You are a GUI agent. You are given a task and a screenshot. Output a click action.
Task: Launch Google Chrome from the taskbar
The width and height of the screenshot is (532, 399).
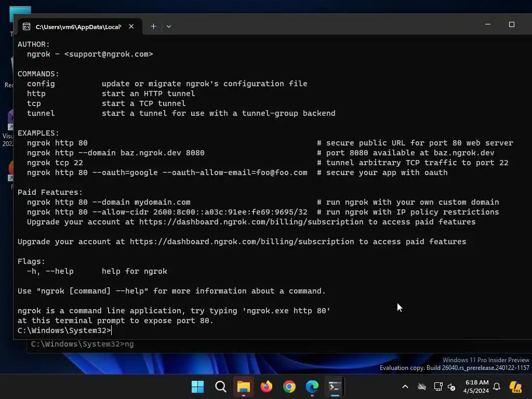[289, 387]
